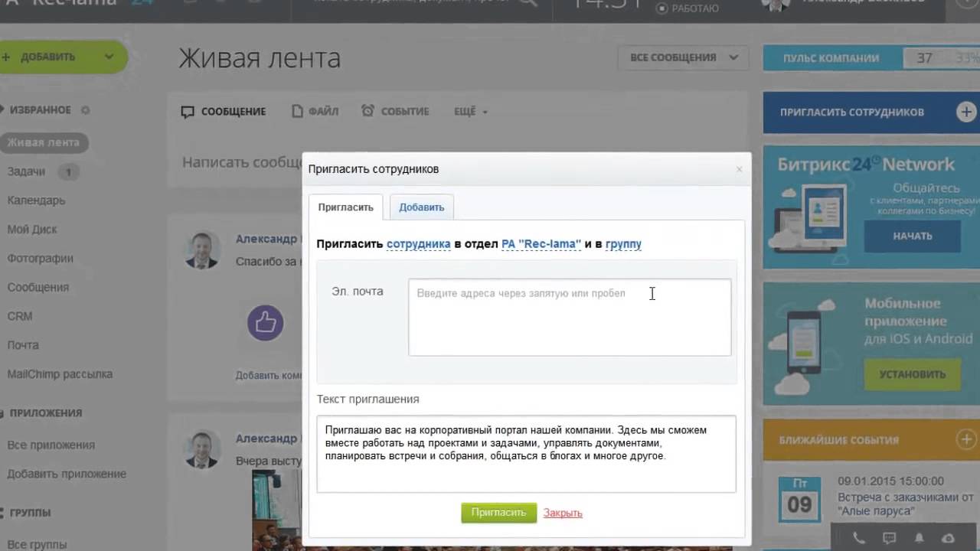980x551 pixels.
Task: Open Задачи in sidebar
Action: 27,171
